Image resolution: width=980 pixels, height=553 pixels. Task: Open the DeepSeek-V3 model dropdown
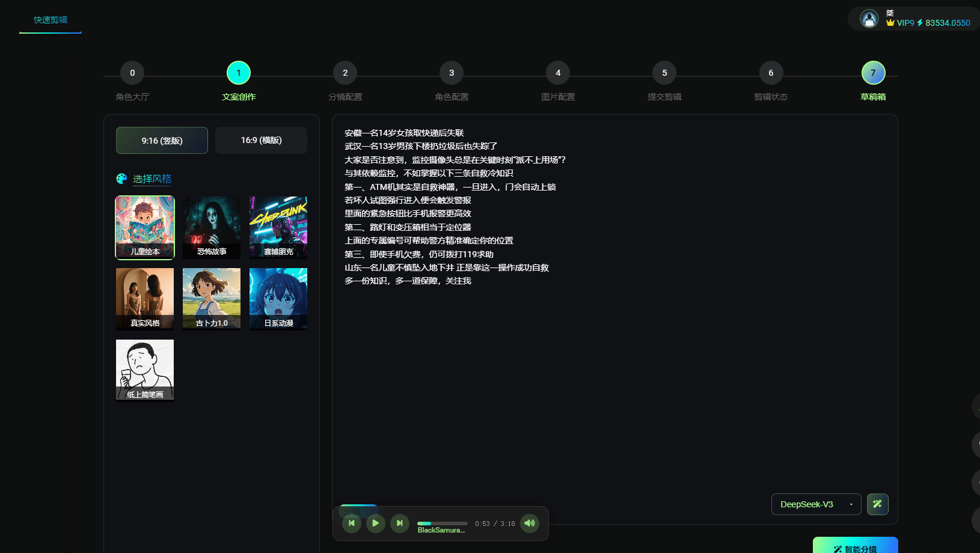[816, 504]
